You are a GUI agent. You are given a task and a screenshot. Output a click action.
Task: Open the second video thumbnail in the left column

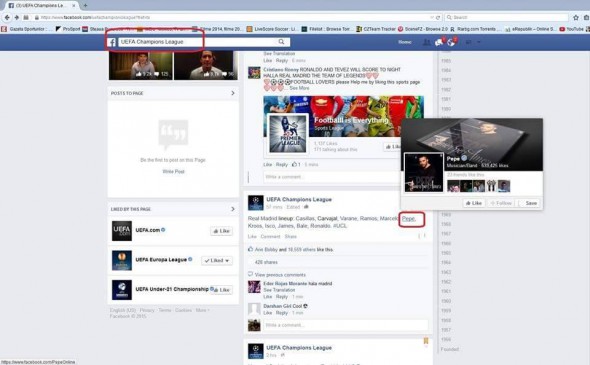(x=206, y=66)
